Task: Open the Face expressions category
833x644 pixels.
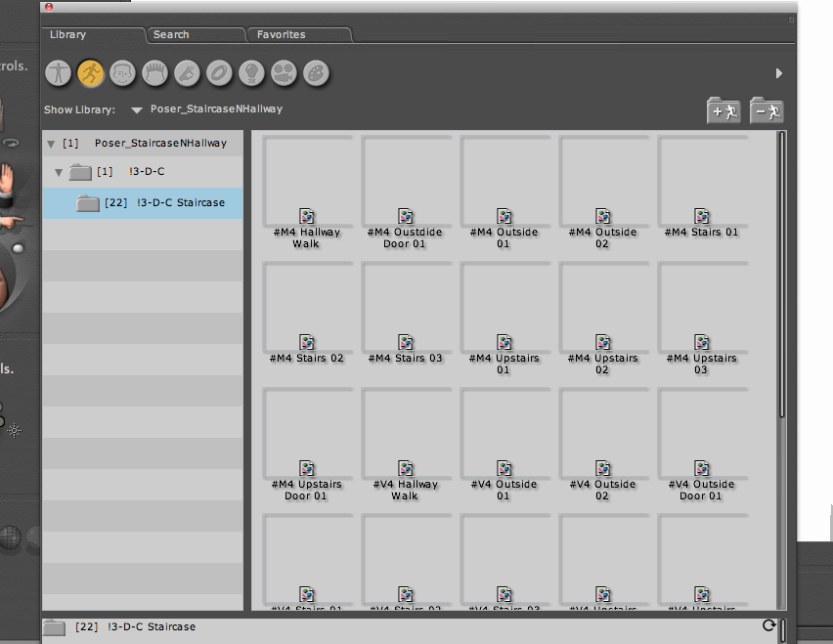Action: coord(122,72)
